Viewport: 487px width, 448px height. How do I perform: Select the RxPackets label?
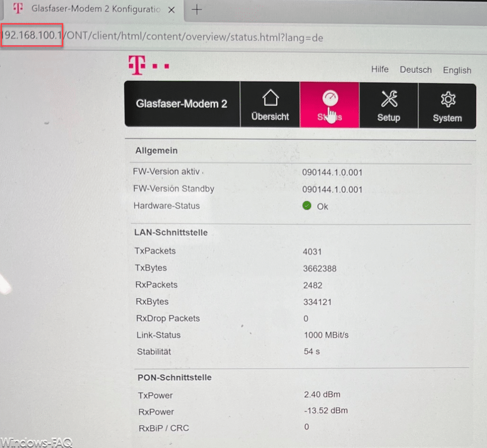(156, 285)
